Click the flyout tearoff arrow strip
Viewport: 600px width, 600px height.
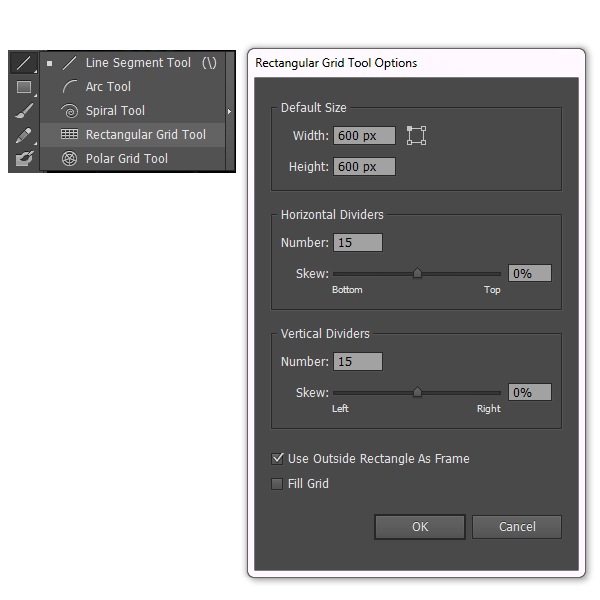[230, 111]
